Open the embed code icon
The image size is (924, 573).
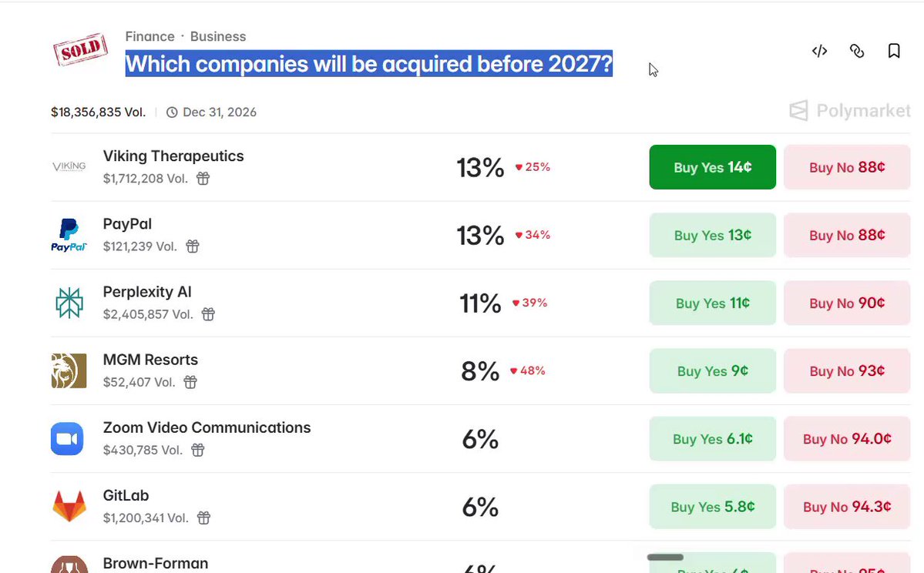click(819, 52)
